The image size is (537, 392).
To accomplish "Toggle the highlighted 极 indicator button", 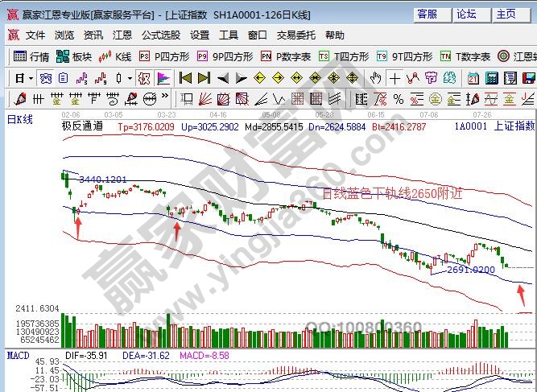I will (144, 78).
